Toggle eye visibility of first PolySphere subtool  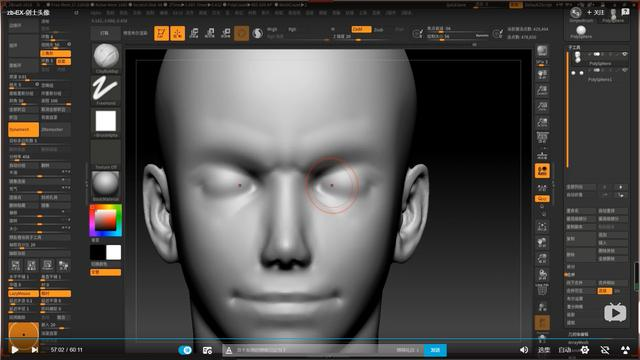pos(625,54)
